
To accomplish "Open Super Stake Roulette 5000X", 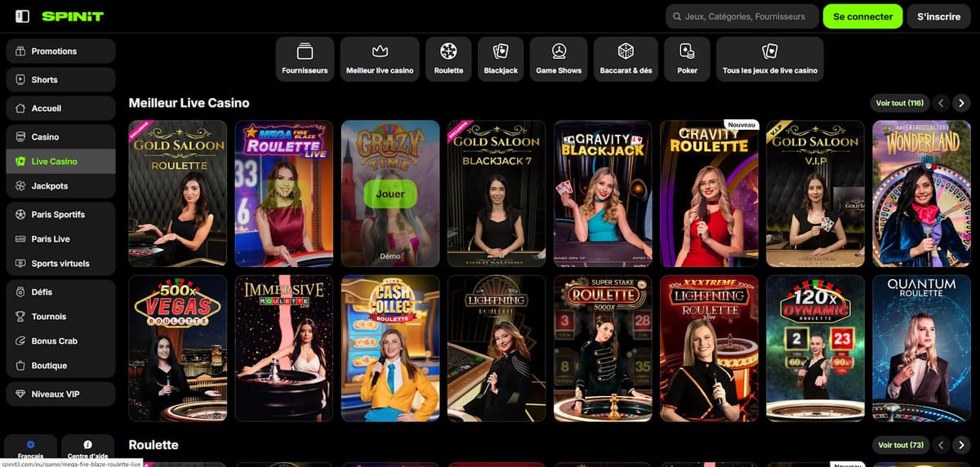I will tap(603, 348).
